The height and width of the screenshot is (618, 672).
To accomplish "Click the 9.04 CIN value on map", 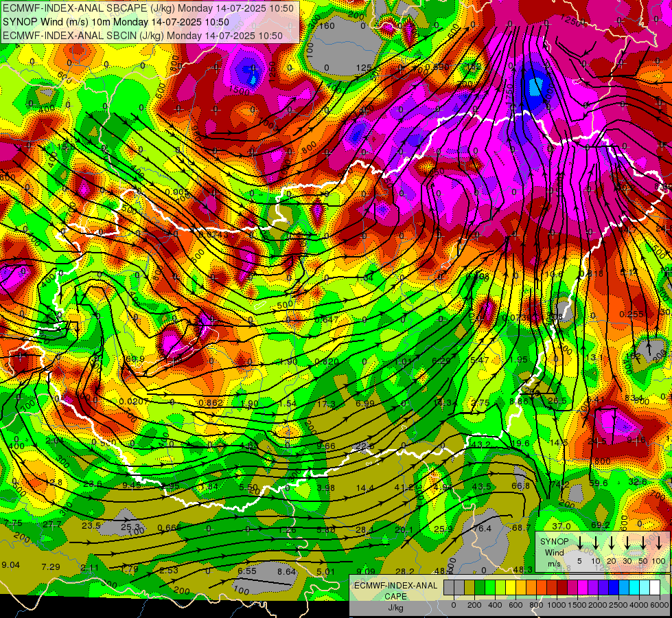I will click(11, 565).
